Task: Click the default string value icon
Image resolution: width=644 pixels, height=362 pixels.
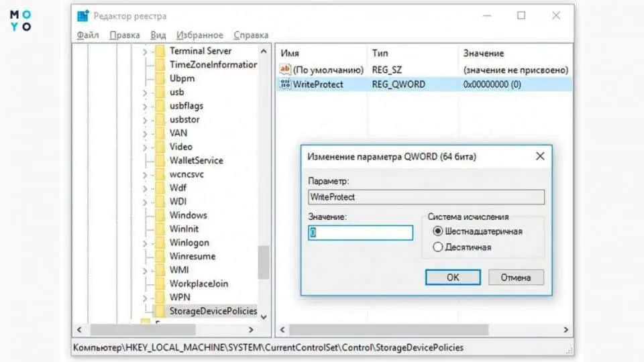Action: 285,70
